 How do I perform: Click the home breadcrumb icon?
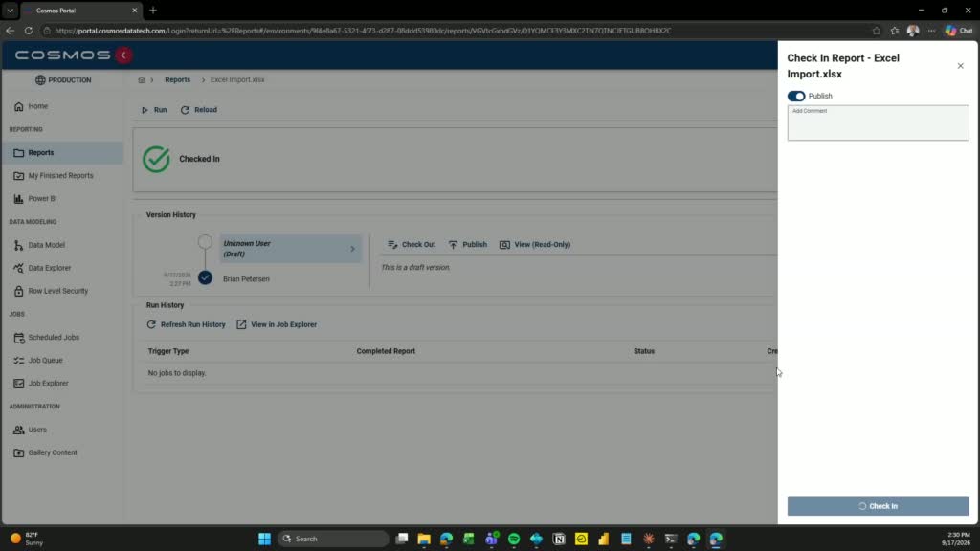[x=142, y=80]
